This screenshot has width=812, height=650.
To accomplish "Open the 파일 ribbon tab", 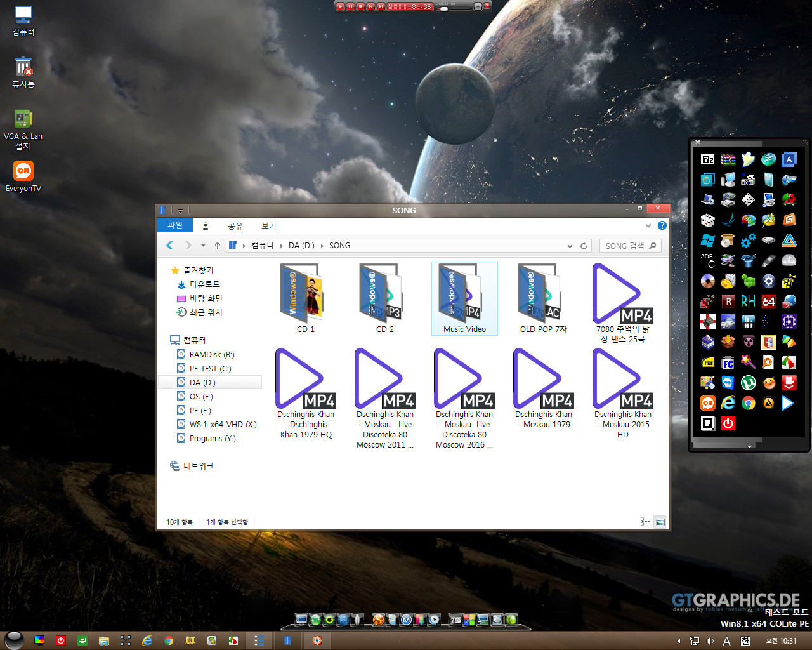I will [x=175, y=225].
